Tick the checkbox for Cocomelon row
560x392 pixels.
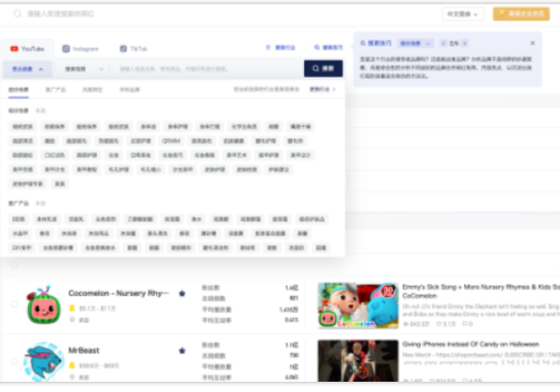[x=14, y=304]
